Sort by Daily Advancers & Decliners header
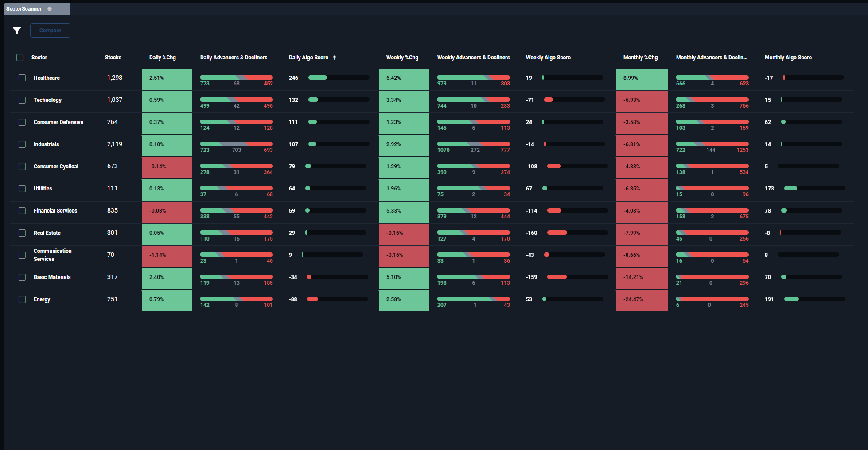The height and width of the screenshot is (450, 868). tap(234, 58)
